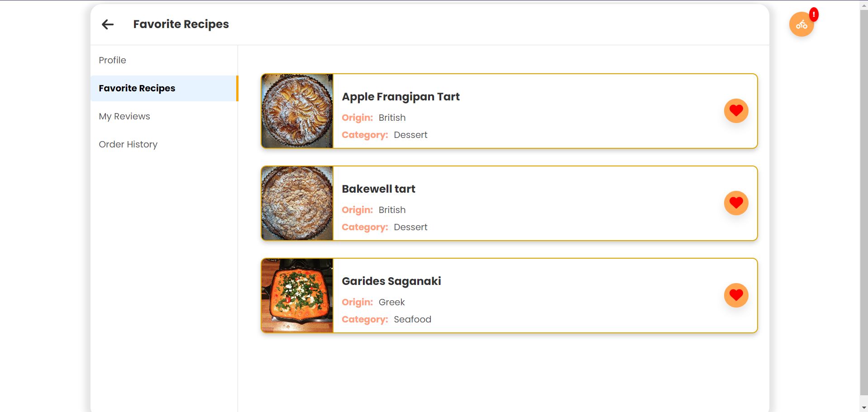Click the back arrow icon

[108, 24]
